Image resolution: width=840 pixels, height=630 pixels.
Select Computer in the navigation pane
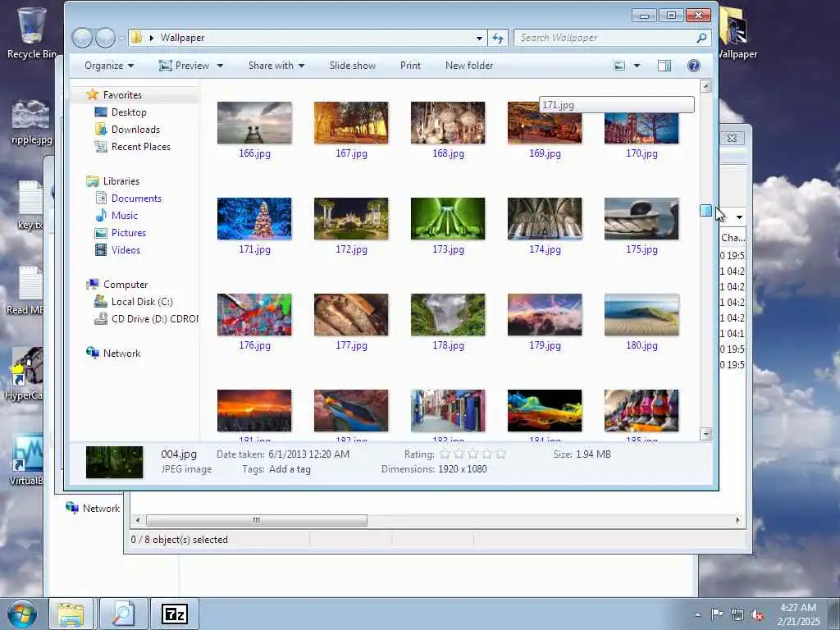[126, 285]
